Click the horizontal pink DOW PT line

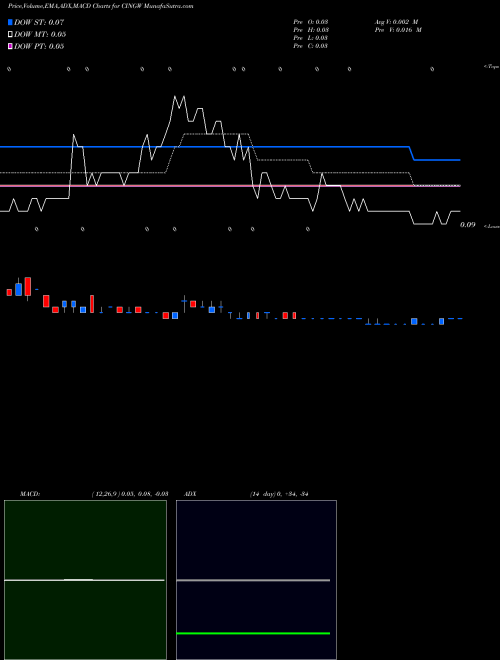point(230,186)
